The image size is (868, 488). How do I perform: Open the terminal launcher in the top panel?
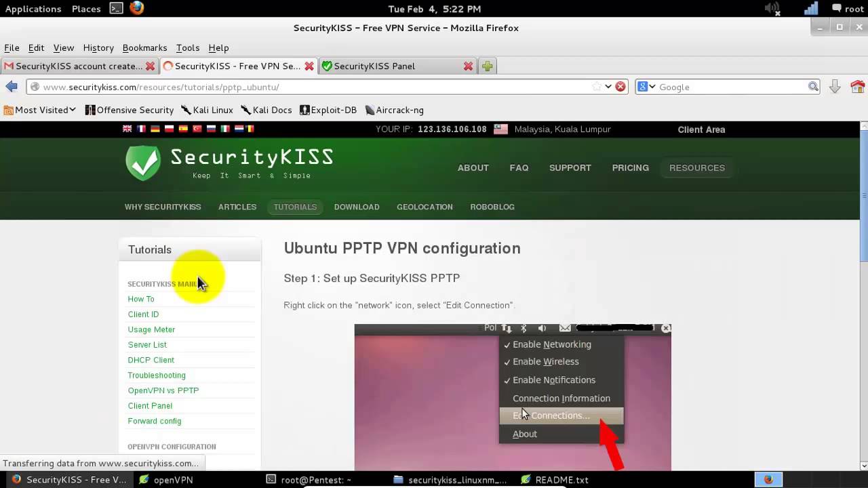coord(116,8)
